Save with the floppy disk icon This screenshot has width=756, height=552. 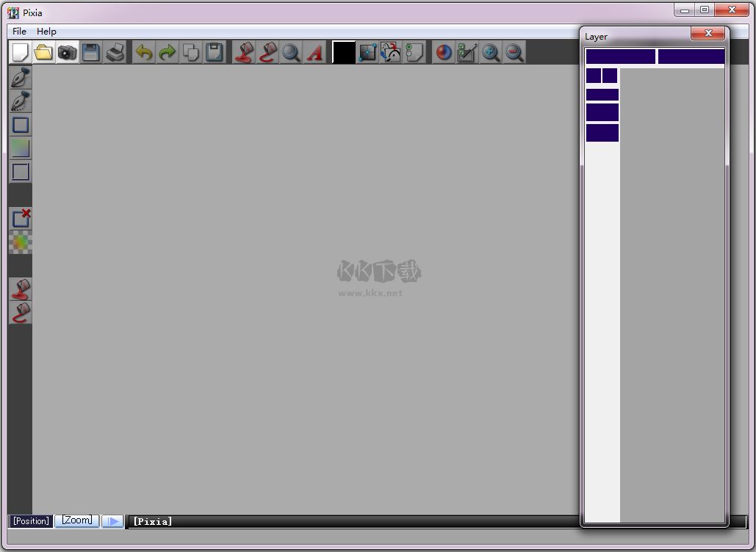[x=90, y=52]
